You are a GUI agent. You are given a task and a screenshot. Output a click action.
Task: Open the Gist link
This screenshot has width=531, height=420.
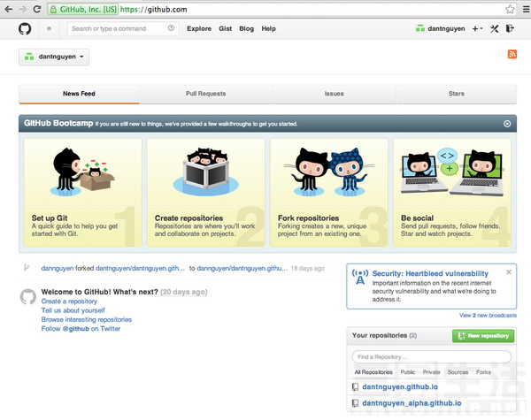click(225, 29)
